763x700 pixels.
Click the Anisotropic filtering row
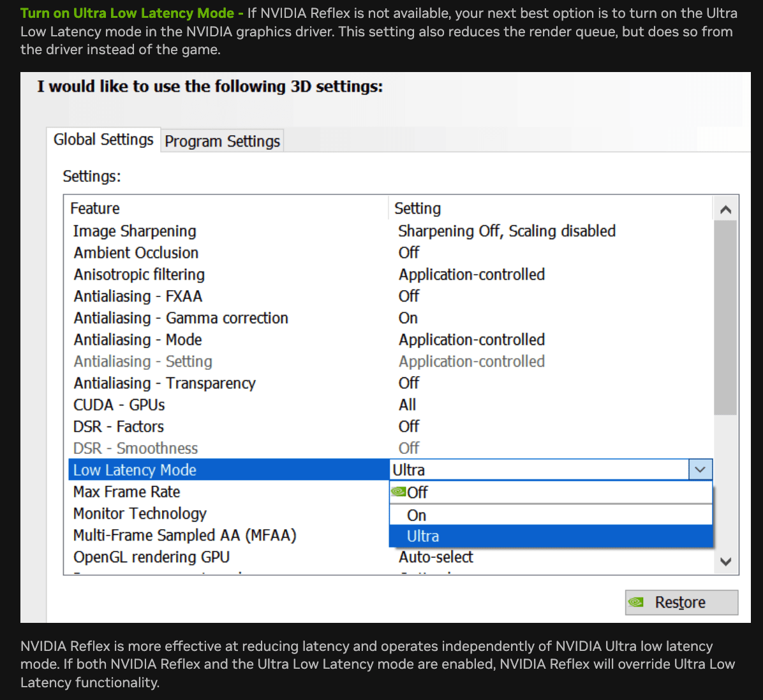click(139, 274)
